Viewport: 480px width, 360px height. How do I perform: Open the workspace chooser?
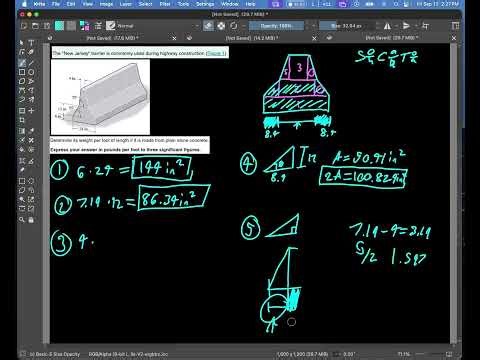click(x=455, y=26)
